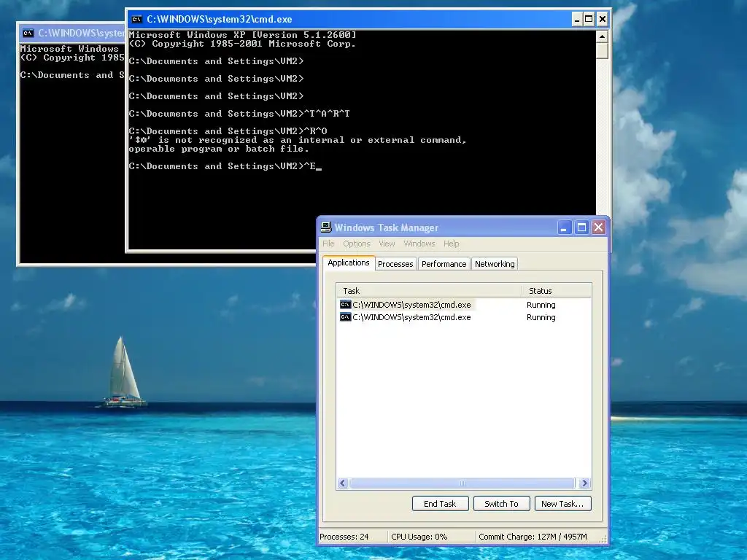747x560 pixels.
Task: Click the task list horizontal scrollbar thumb
Action: 462,483
